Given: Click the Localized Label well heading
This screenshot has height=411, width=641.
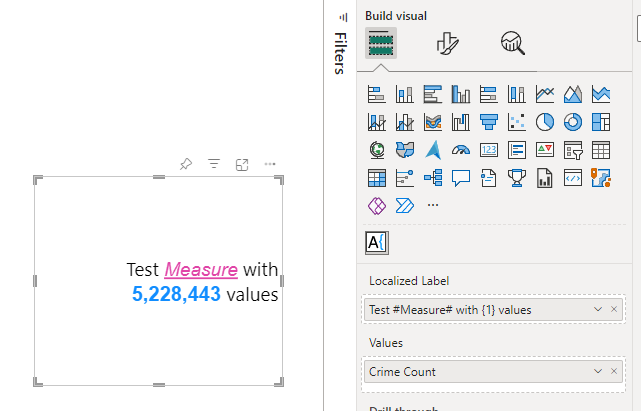Looking at the screenshot, I should coord(409,281).
